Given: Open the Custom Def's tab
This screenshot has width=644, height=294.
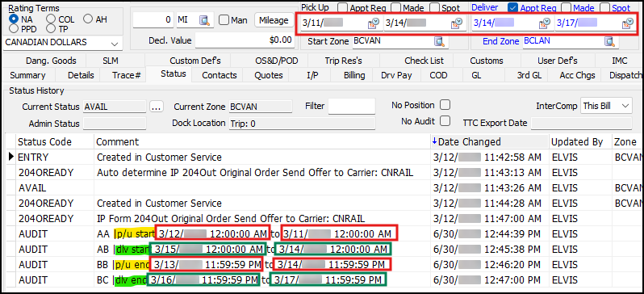Looking at the screenshot, I should [x=195, y=61].
